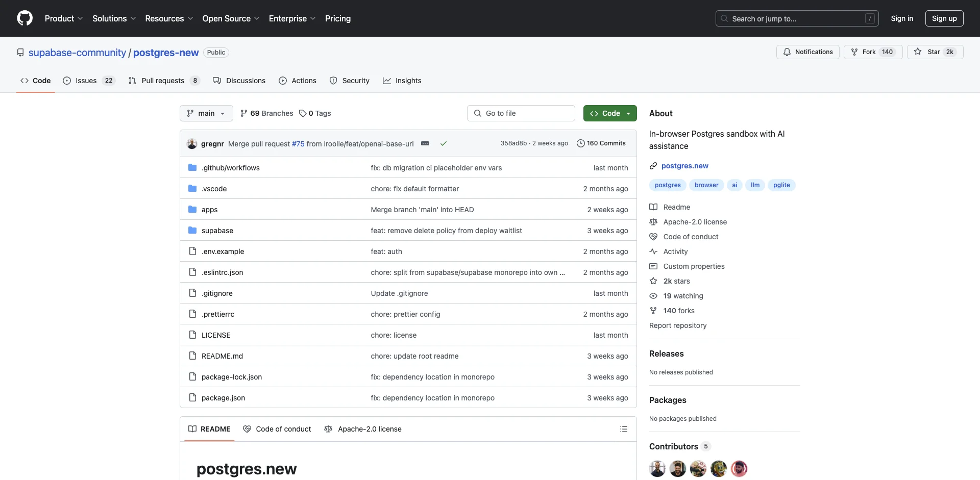Image resolution: width=980 pixels, height=480 pixels.
Task: Click the scale icon beside Apache-2.0 license
Action: pos(653,222)
